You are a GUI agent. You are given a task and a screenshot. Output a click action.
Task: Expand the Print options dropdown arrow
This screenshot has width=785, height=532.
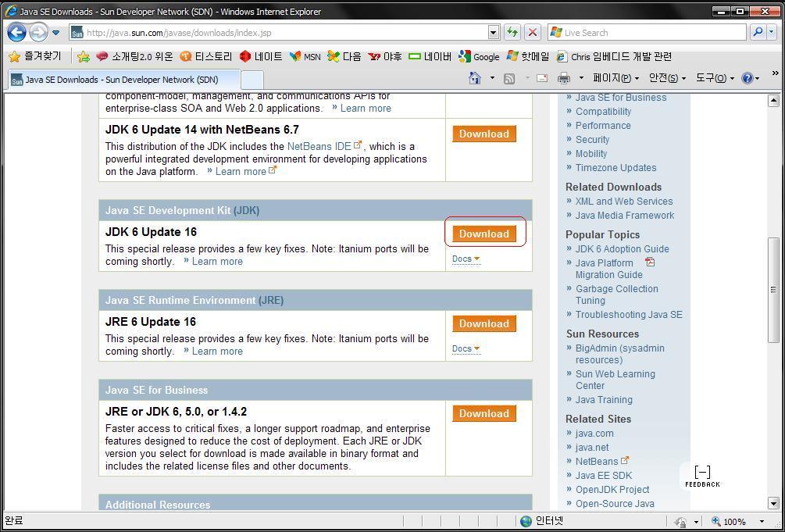pos(581,78)
